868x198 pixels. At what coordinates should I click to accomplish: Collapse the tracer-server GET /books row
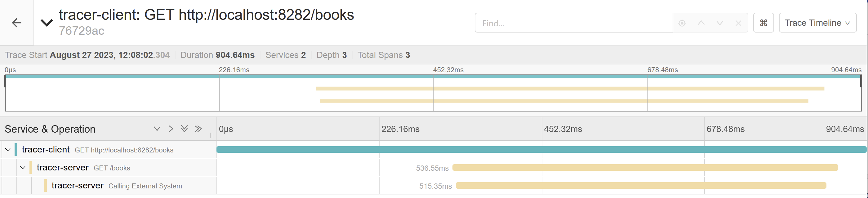click(x=23, y=168)
